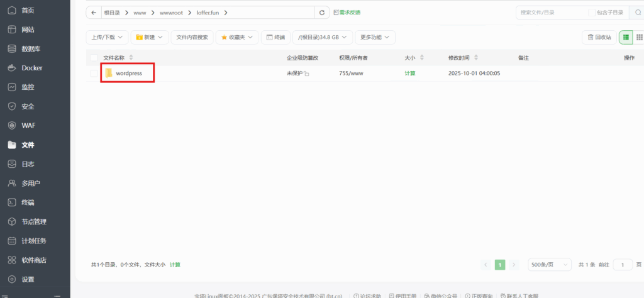Sort by 修改时间 sort arrows

[476, 58]
